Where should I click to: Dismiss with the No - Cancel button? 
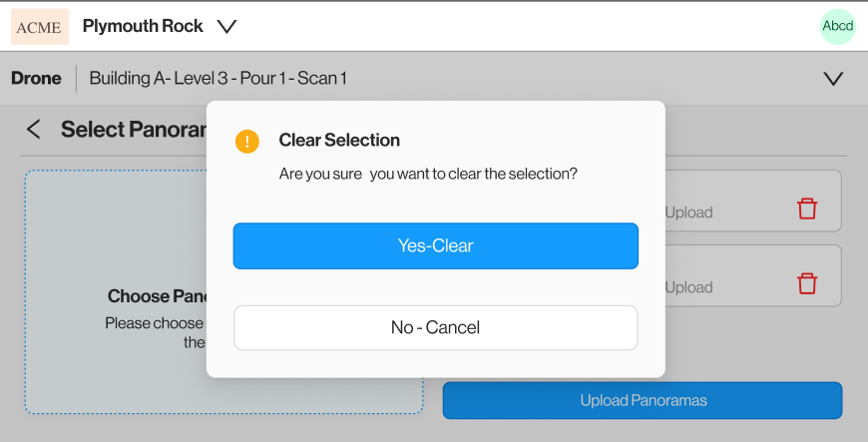point(435,327)
